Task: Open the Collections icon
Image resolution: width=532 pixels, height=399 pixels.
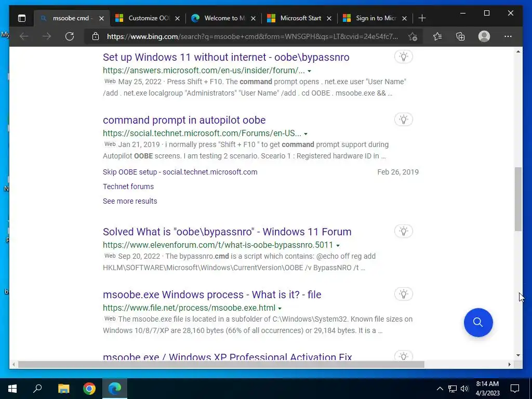Action: 460,36
